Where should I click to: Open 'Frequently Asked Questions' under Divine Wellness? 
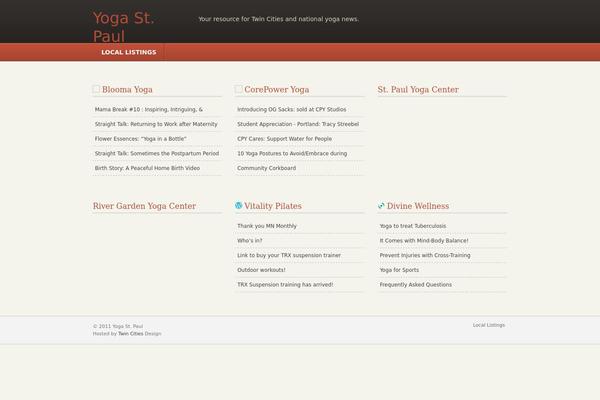pos(416,284)
